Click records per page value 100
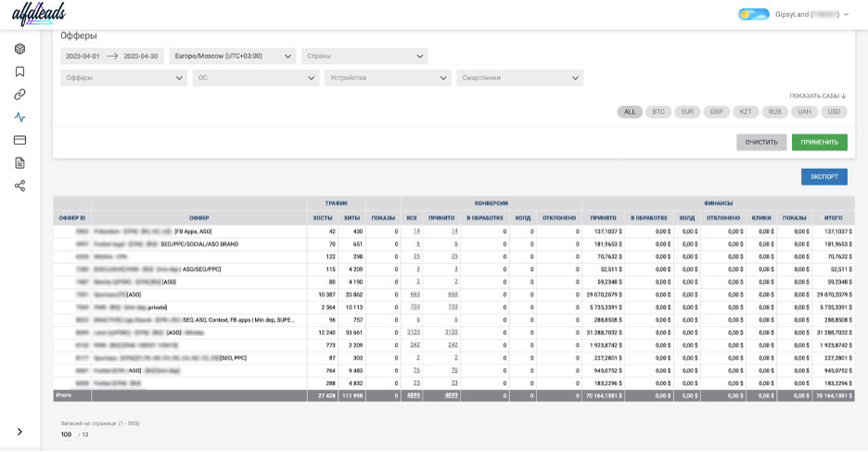Screen dimensions: 868x452 [67, 434]
